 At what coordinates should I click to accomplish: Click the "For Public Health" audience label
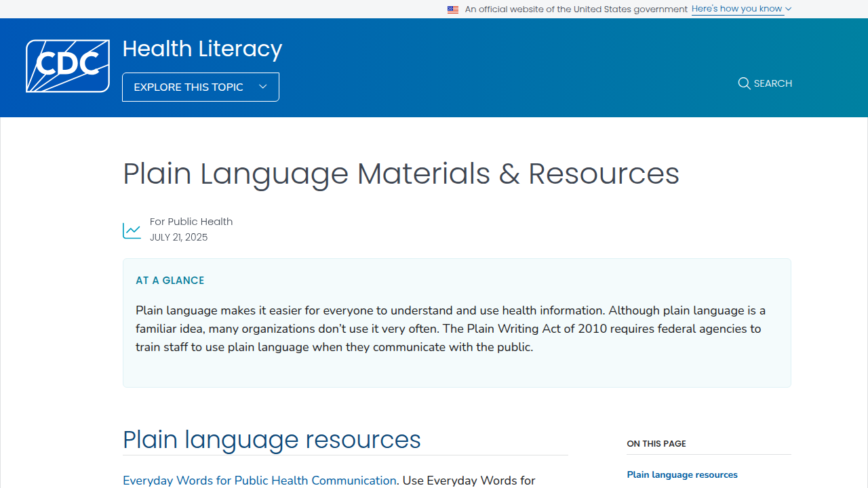coord(191,222)
